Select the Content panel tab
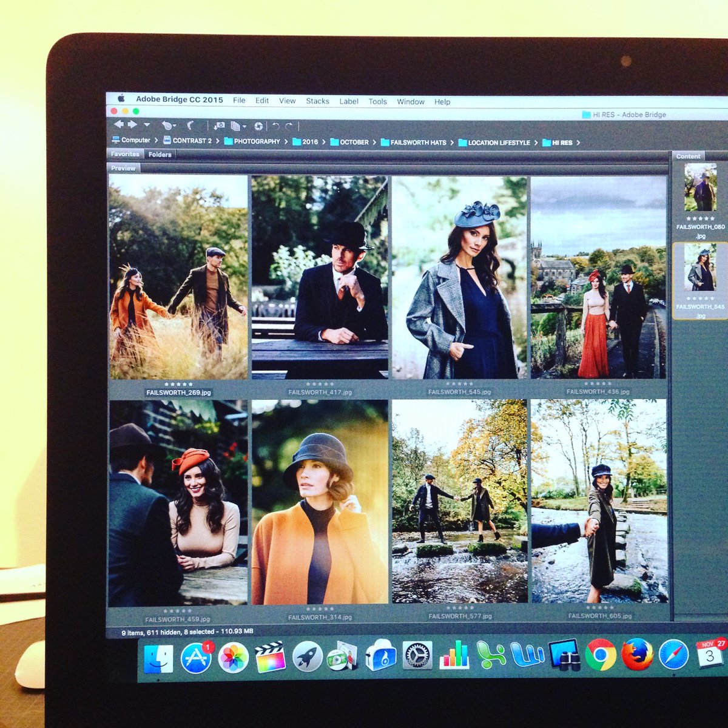Screen dimensions: 728x728 pyautogui.click(x=689, y=156)
